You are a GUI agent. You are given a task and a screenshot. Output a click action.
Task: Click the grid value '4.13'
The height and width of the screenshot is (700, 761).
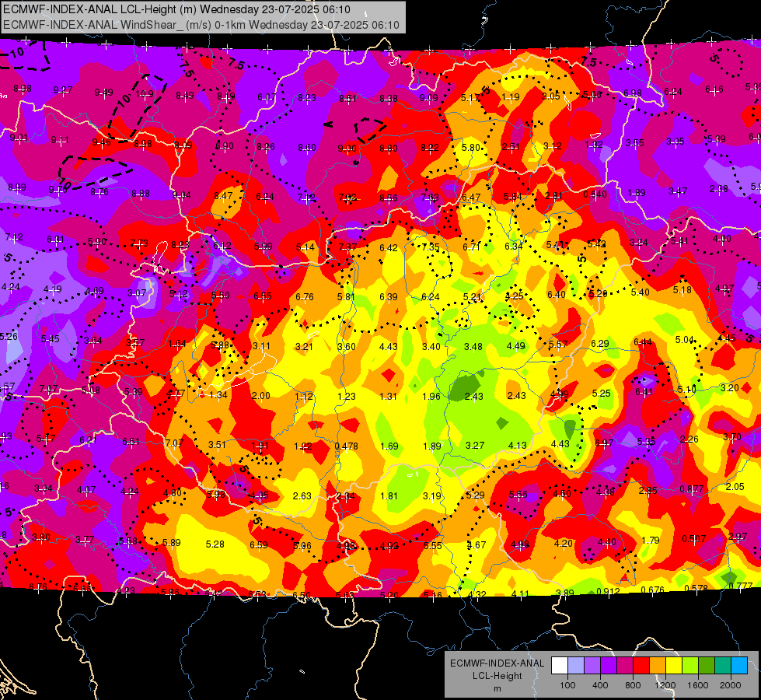coord(518,445)
